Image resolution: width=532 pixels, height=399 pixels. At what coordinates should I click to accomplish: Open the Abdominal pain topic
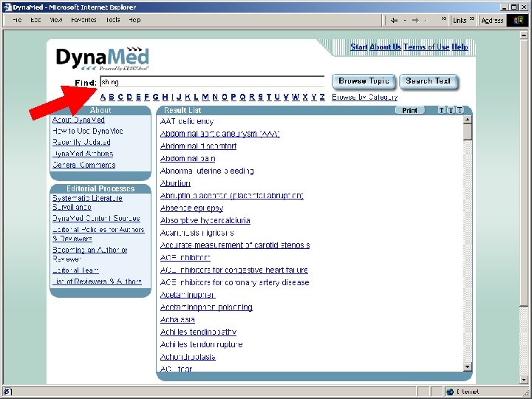tap(188, 159)
